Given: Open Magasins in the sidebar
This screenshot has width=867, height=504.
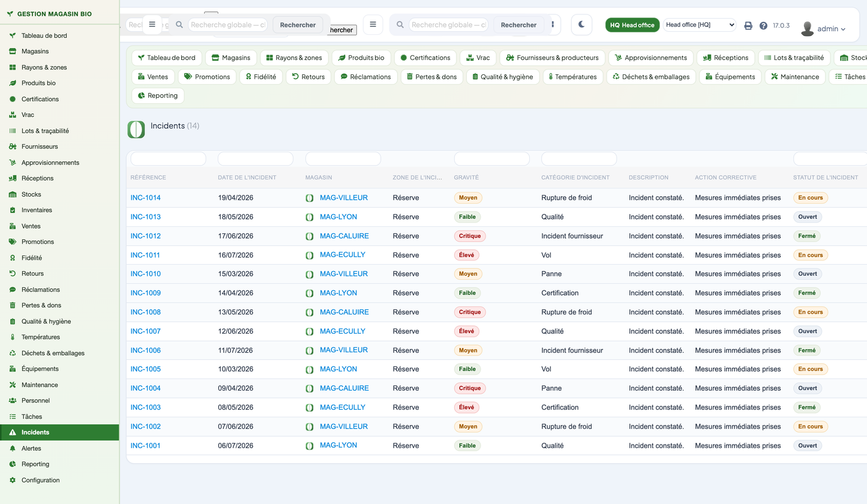Looking at the screenshot, I should [x=59, y=52].
